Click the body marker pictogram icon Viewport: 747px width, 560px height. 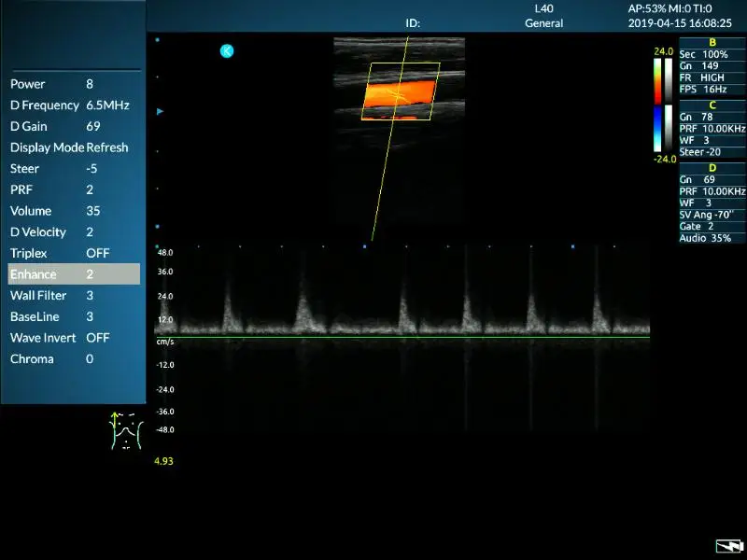[124, 431]
